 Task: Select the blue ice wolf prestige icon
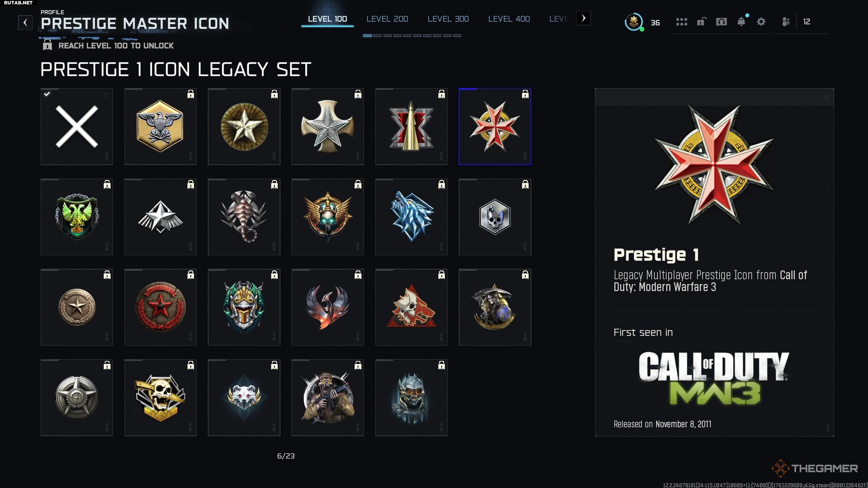[x=411, y=217]
